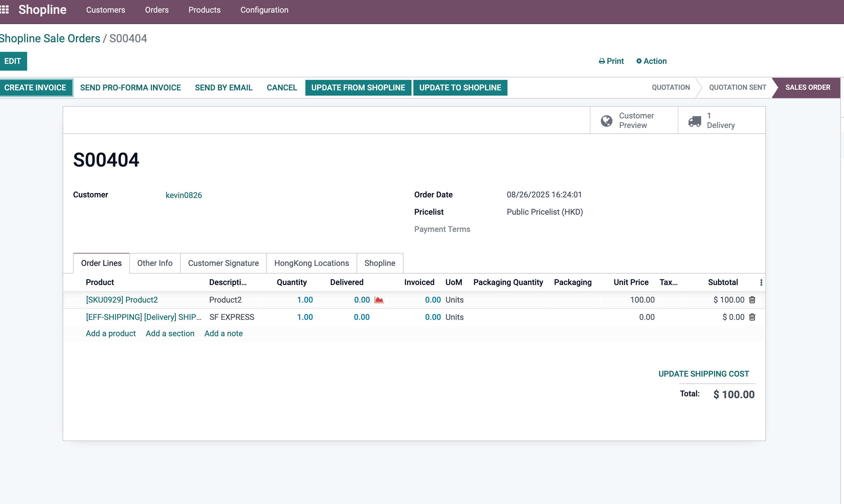Open the apps grid menu icon
Image resolution: width=844 pixels, height=504 pixels.
[4, 10]
